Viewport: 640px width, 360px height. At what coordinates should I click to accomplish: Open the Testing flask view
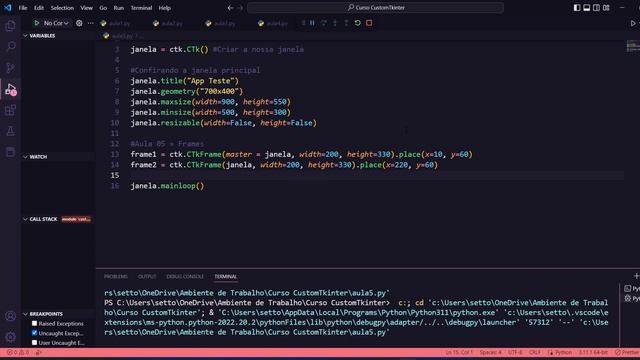coord(11,131)
